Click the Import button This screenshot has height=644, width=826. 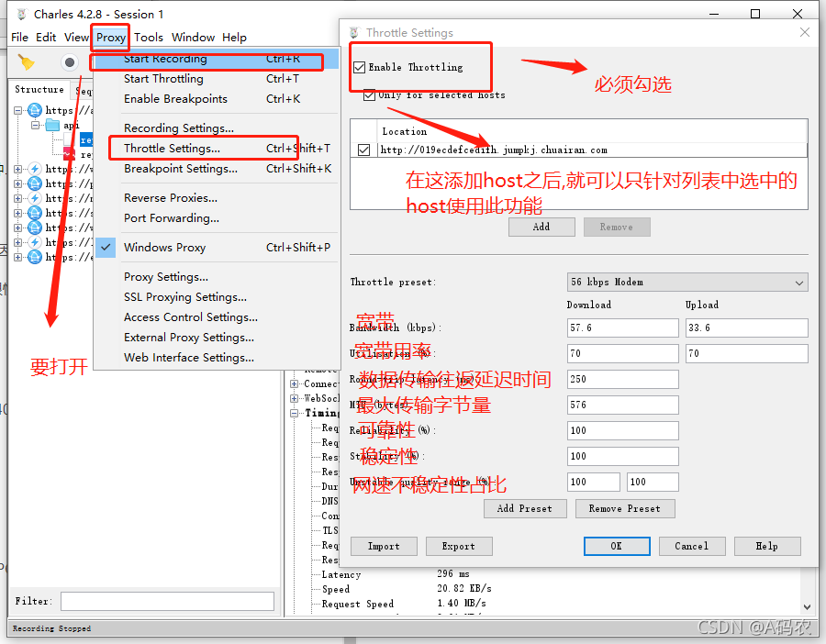(384, 546)
